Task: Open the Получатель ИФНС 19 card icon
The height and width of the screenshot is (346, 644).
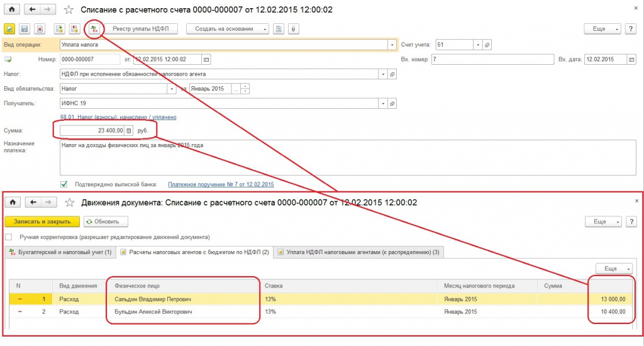Action: coord(392,104)
